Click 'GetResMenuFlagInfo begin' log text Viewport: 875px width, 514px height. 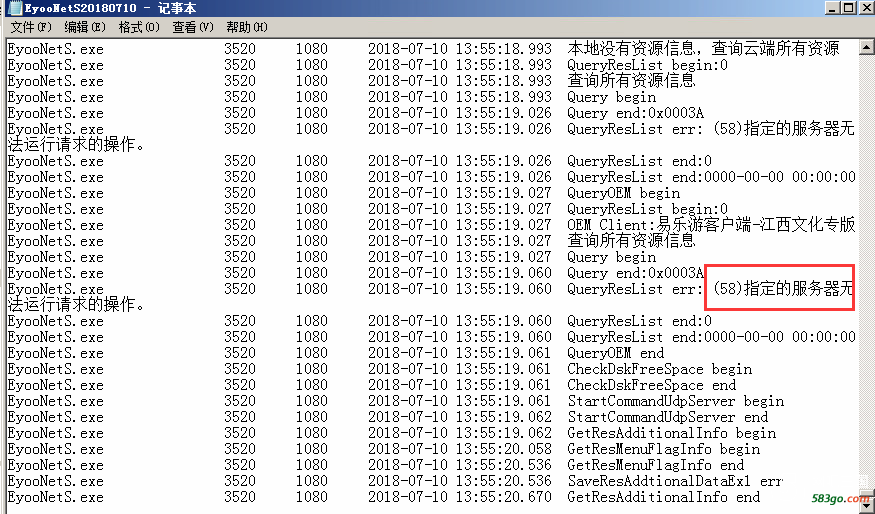click(x=664, y=449)
